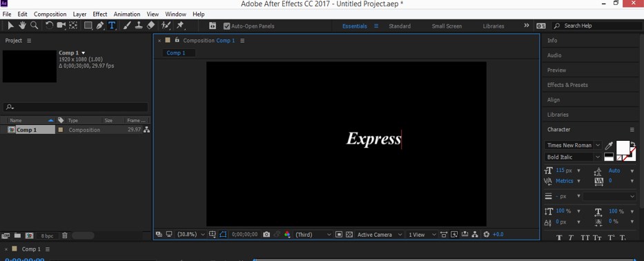Click the eyedropper in Character panel

coord(609,146)
